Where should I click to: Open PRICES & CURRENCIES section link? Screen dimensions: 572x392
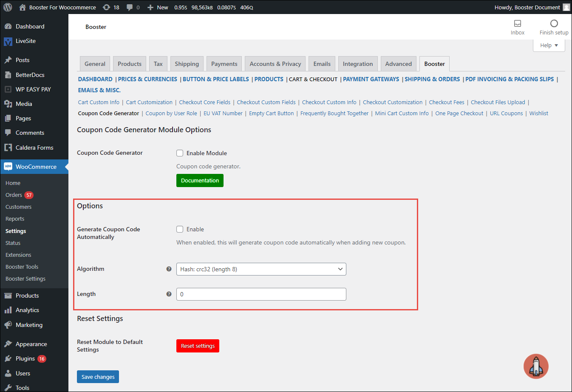(x=147, y=79)
